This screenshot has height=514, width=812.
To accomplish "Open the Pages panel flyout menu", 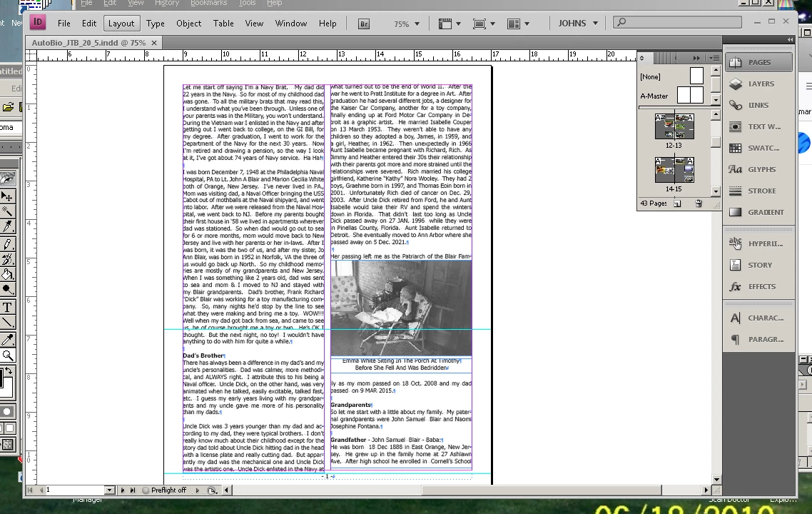I will [714, 58].
